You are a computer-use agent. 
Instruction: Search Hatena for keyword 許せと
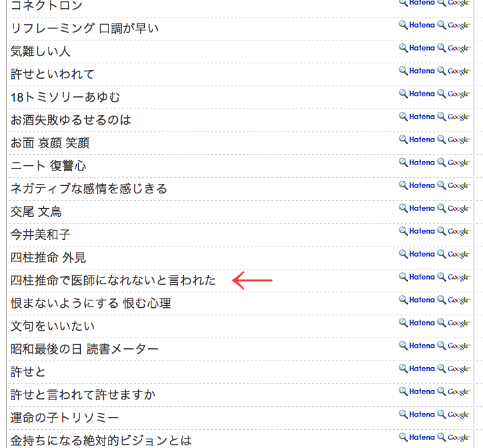pyautogui.click(x=417, y=369)
